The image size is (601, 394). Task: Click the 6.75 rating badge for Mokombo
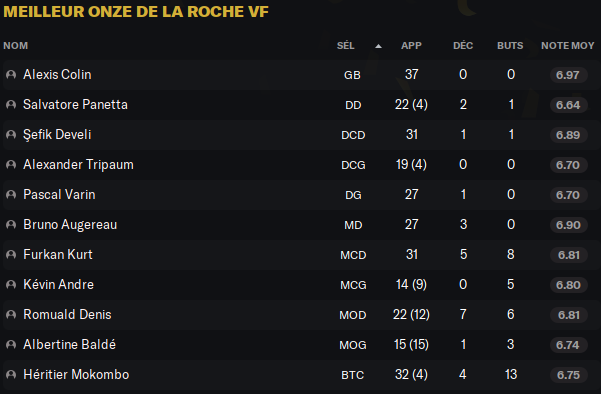point(568,375)
